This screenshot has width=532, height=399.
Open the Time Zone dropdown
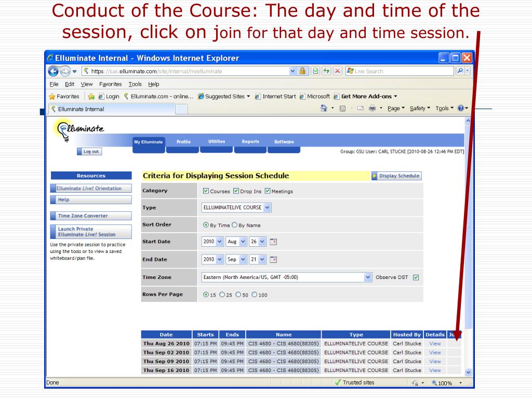tap(286, 277)
